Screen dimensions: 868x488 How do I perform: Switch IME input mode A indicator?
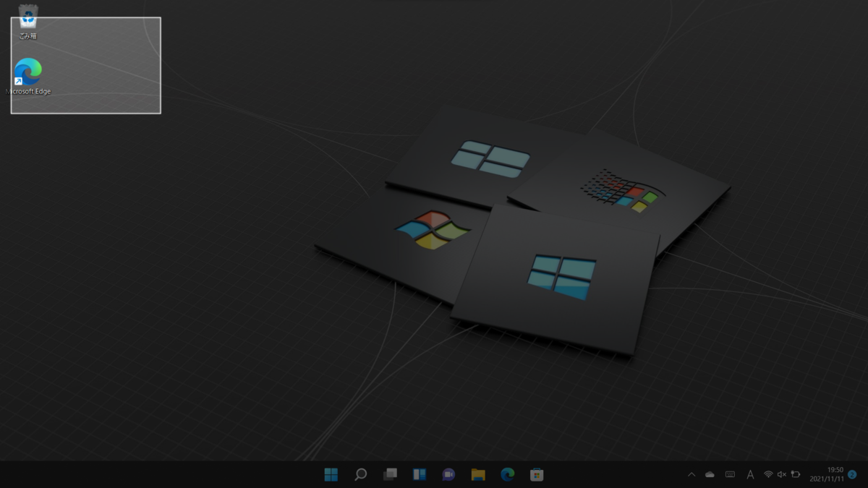[x=750, y=474]
